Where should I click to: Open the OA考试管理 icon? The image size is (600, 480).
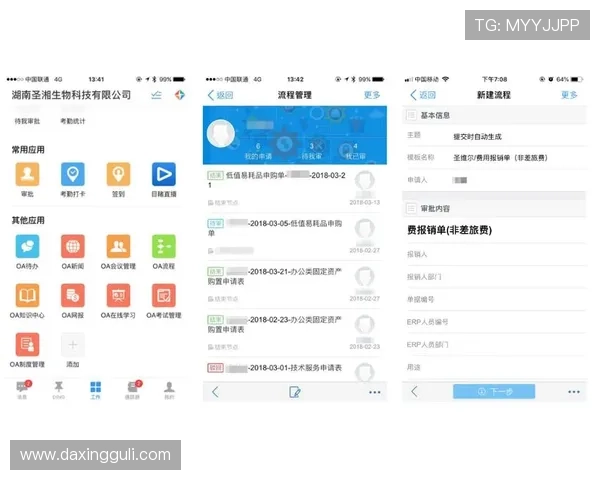point(164,295)
